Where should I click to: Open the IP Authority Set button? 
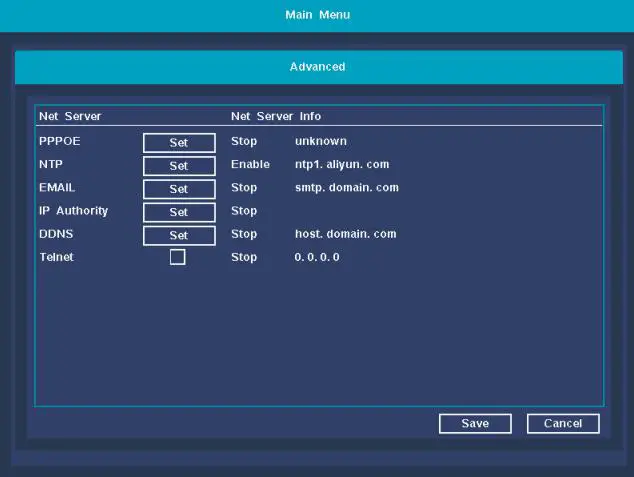pos(179,212)
